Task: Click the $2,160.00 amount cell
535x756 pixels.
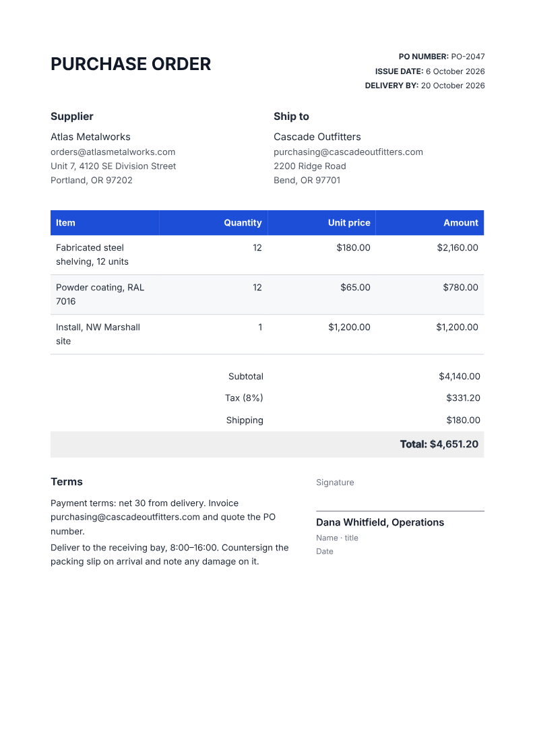Action: (x=458, y=248)
